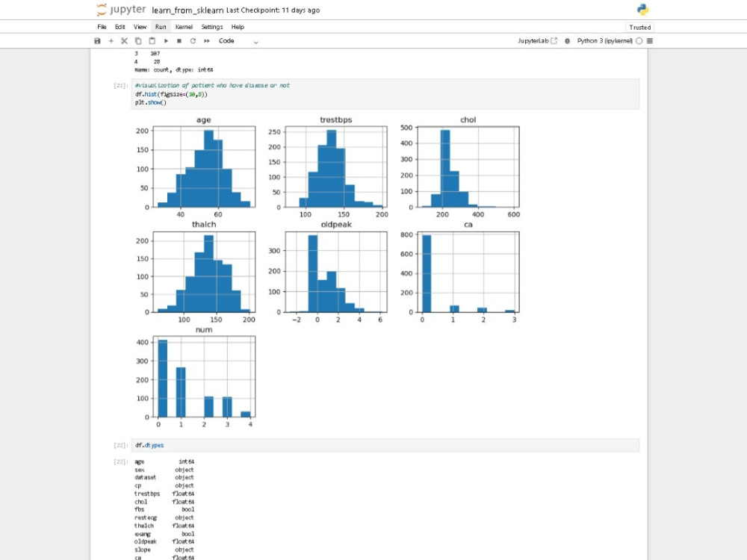The width and height of the screenshot is (747, 560).
Task: Click the [21]: input prompt
Action: point(120,85)
